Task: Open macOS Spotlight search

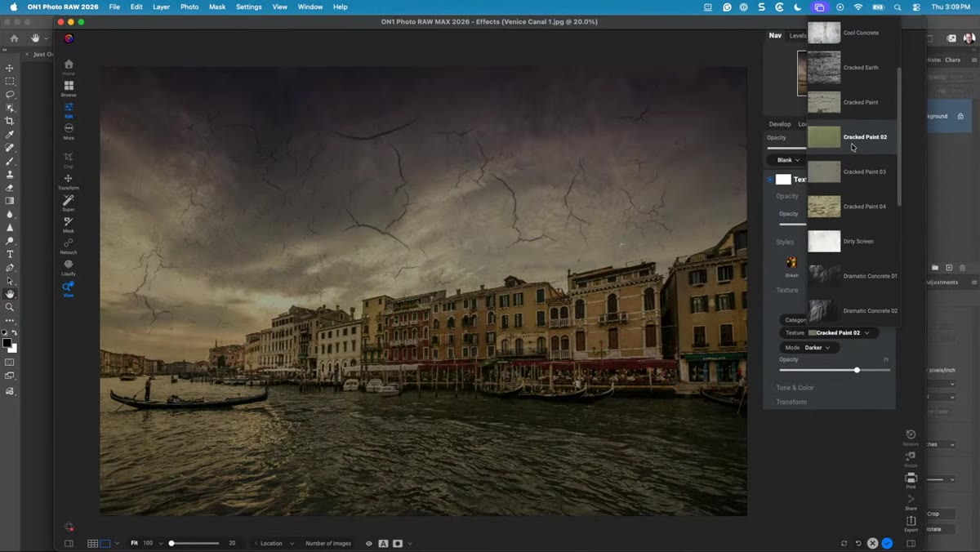Action: point(898,7)
